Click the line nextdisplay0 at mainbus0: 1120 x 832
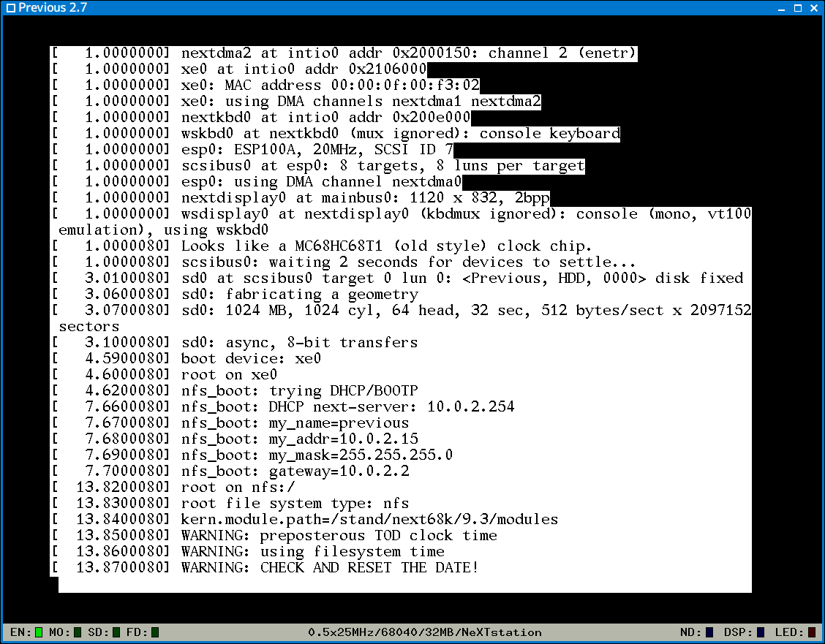The width and height of the screenshot is (825, 644). [301, 197]
